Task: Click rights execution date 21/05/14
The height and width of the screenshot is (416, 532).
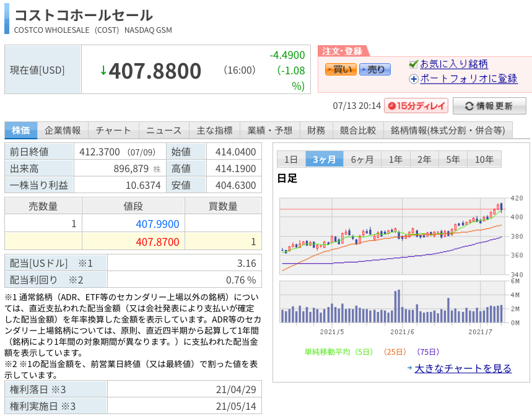Action: click(236, 406)
